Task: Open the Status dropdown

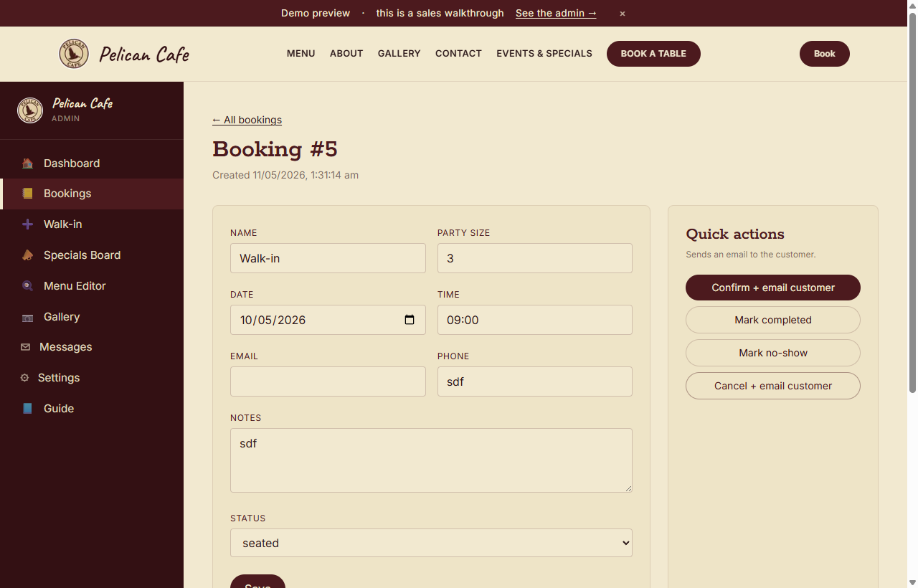Action: tap(431, 543)
